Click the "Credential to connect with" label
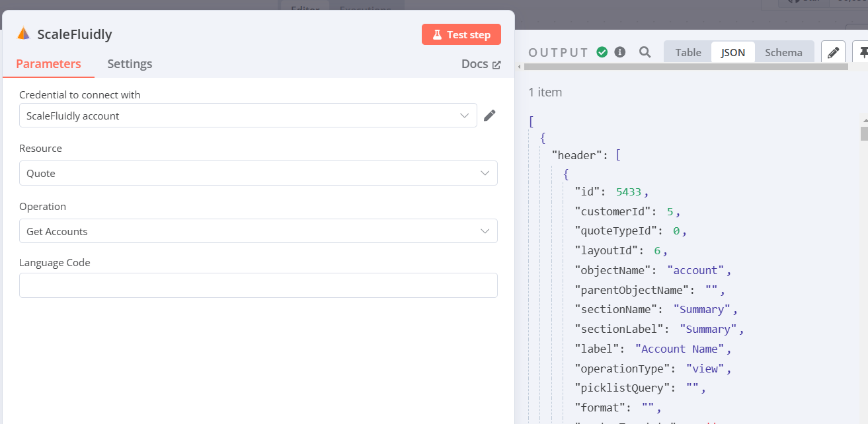Image resolution: width=868 pixels, height=424 pixels. (80, 95)
